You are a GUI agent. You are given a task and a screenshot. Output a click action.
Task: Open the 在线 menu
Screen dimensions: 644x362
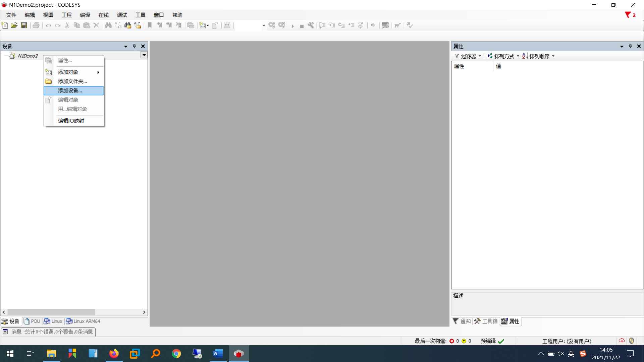pos(103,15)
